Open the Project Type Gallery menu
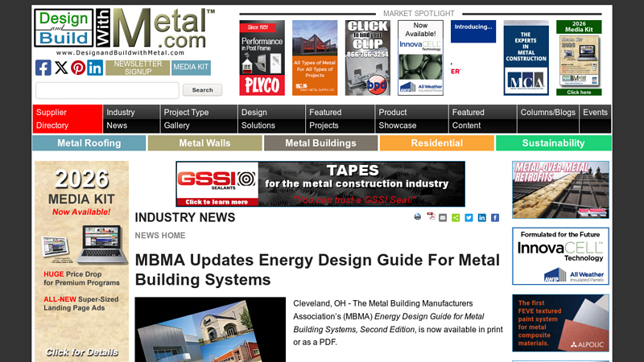The width and height of the screenshot is (644, 362). click(x=199, y=119)
